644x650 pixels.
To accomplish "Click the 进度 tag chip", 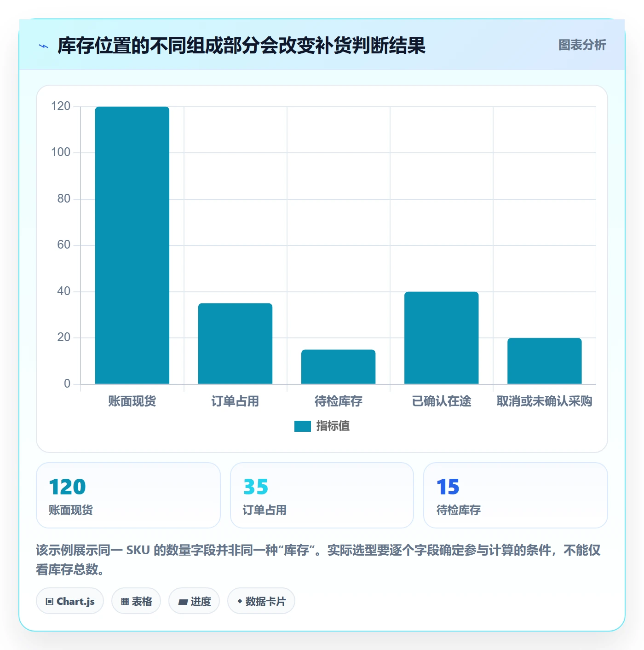I will (x=194, y=601).
